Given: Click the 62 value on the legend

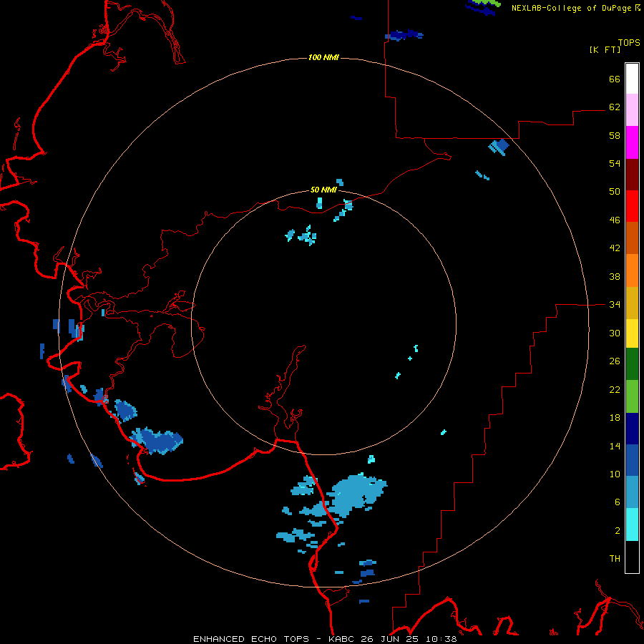Looking at the screenshot, I should [x=615, y=107].
